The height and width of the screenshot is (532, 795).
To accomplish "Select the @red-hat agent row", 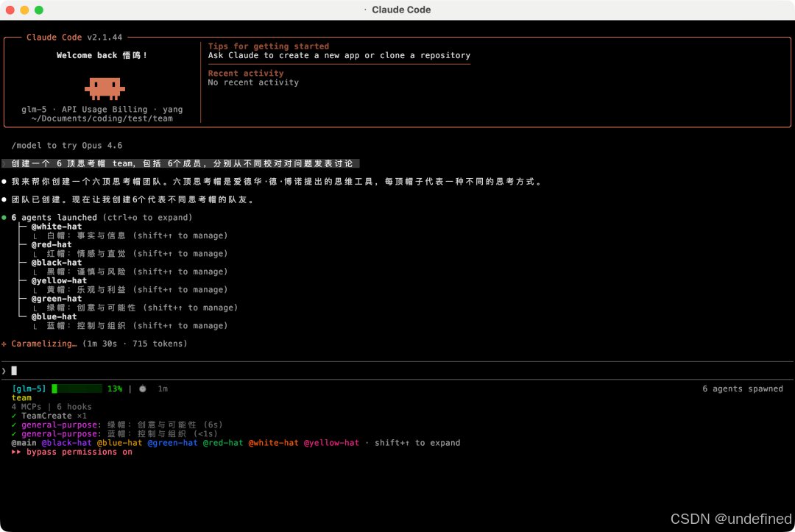I will pos(52,244).
